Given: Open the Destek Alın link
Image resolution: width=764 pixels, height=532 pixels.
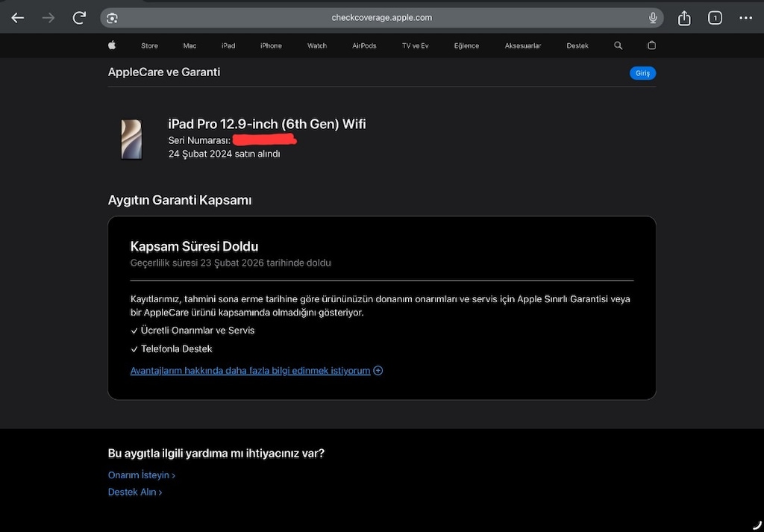Looking at the screenshot, I should pos(135,492).
